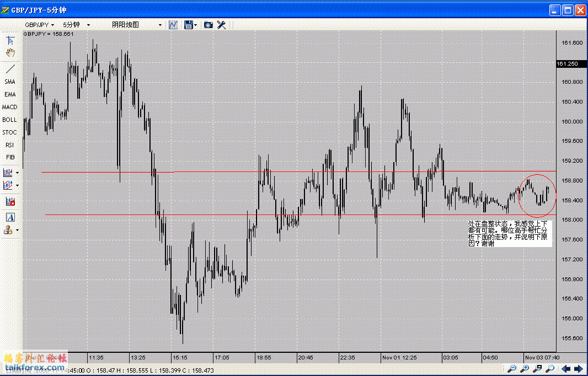Activate the hand pan tool

pos(10,53)
